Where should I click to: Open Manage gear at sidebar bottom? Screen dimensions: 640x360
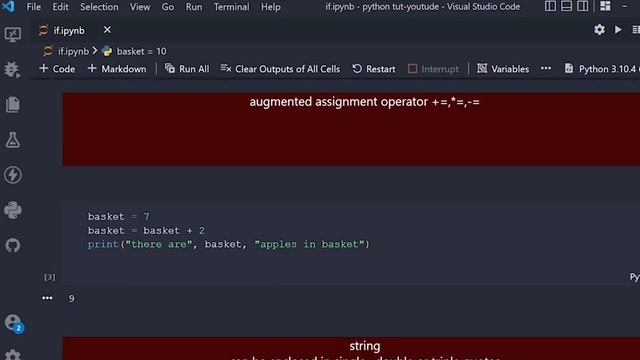(13, 355)
